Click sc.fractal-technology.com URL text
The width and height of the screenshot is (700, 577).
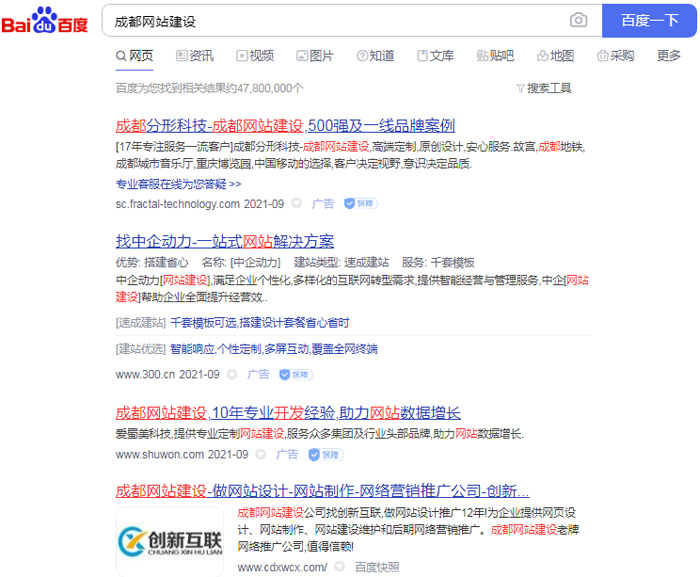point(177,204)
